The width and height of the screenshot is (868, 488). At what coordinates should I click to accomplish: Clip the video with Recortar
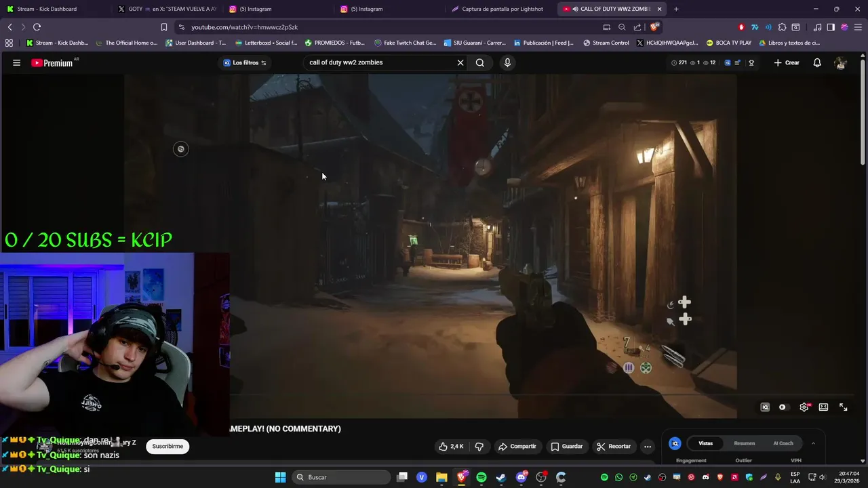614,446
